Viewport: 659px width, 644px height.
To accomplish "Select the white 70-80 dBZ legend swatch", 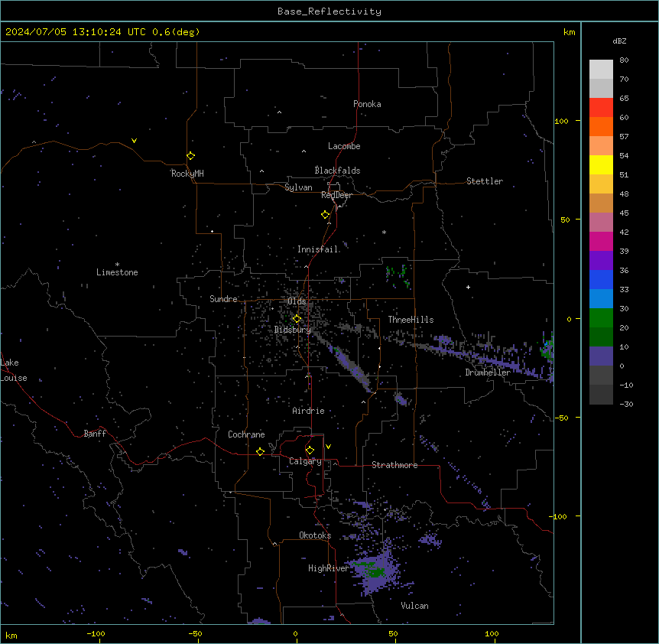I will pos(601,70).
